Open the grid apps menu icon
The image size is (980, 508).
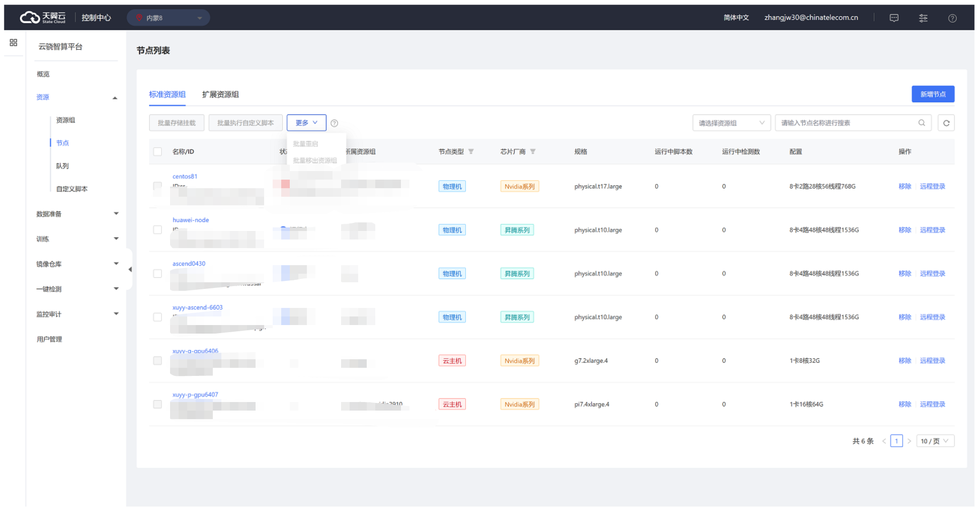(13, 43)
